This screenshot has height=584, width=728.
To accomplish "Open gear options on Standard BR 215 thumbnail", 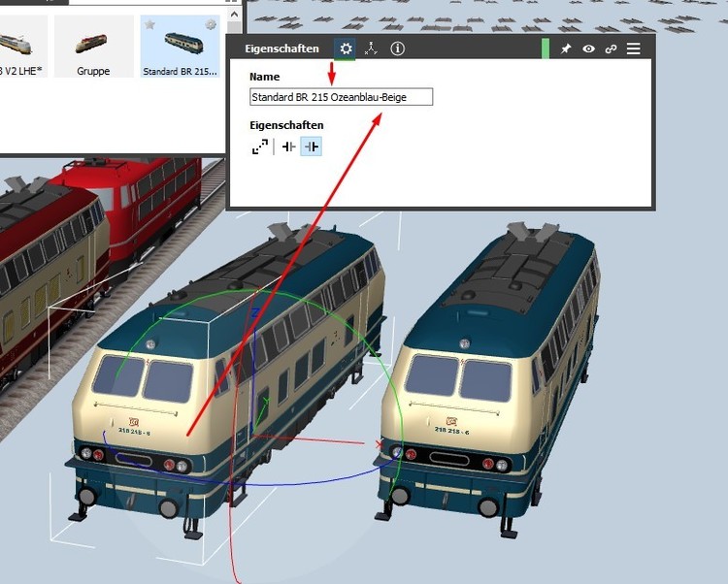I will point(211,24).
